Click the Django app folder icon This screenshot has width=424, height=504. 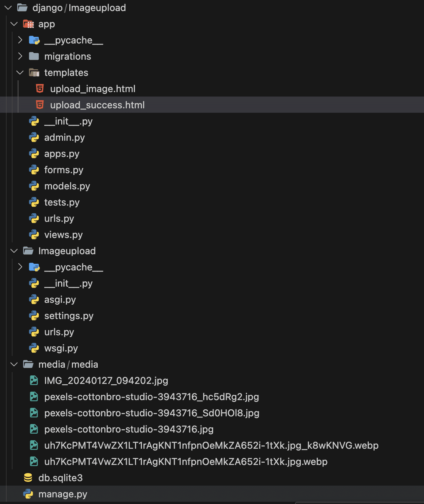(28, 24)
